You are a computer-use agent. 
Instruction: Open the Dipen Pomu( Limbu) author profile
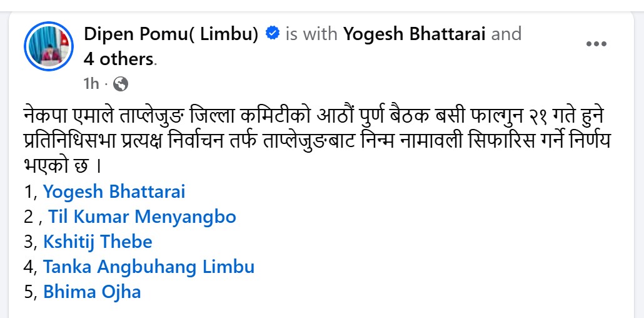pos(171,34)
